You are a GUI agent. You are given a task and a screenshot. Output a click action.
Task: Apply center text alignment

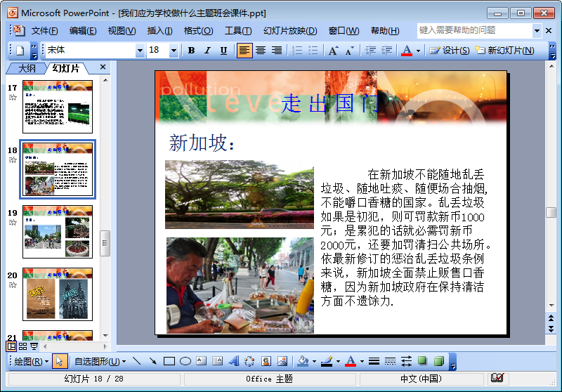point(261,51)
